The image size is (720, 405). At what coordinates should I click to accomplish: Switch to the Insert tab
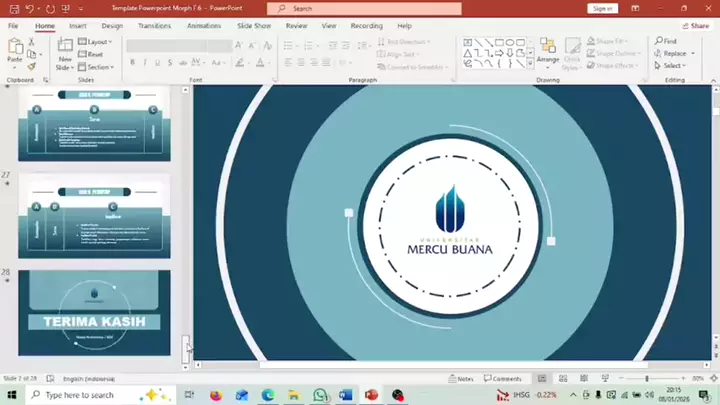tap(78, 26)
